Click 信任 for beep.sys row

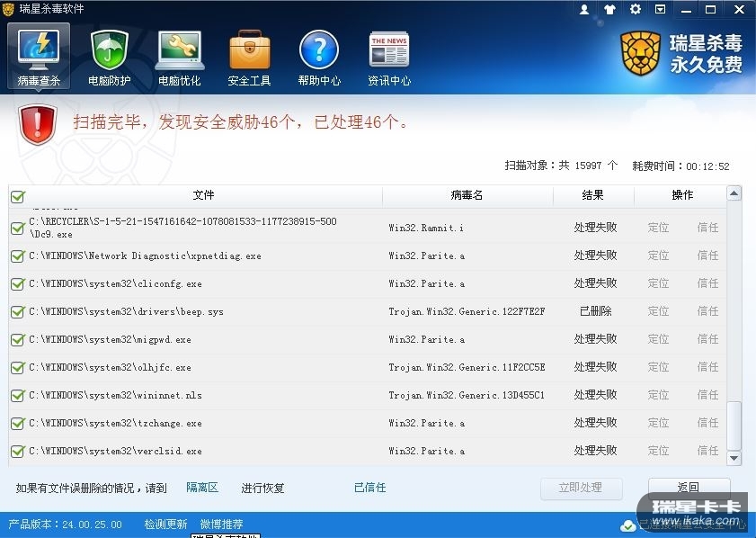707,311
